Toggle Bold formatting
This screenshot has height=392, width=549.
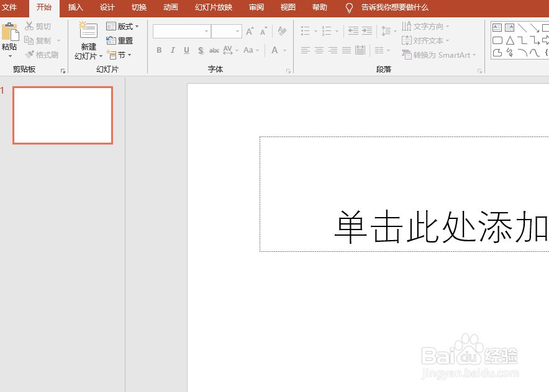click(160, 50)
